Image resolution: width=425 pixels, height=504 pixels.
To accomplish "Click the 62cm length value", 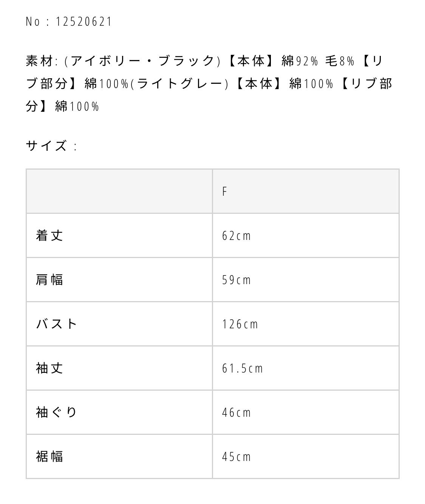I will coord(236,236).
